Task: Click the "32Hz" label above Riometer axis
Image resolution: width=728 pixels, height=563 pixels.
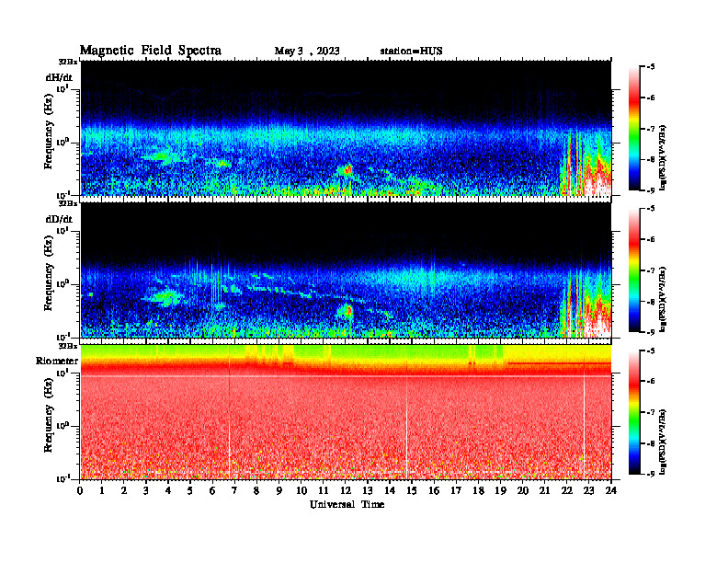Action: pyautogui.click(x=68, y=346)
